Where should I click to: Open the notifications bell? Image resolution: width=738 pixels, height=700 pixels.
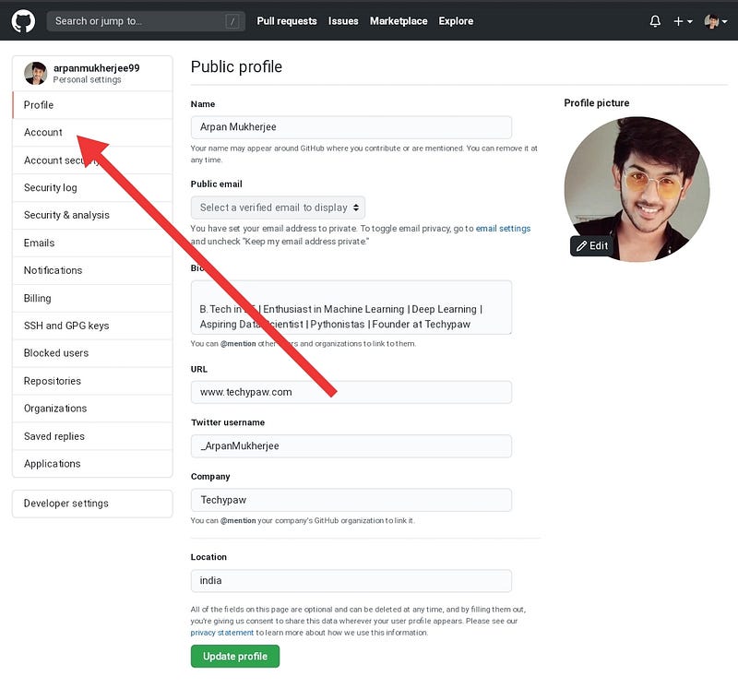pos(655,21)
